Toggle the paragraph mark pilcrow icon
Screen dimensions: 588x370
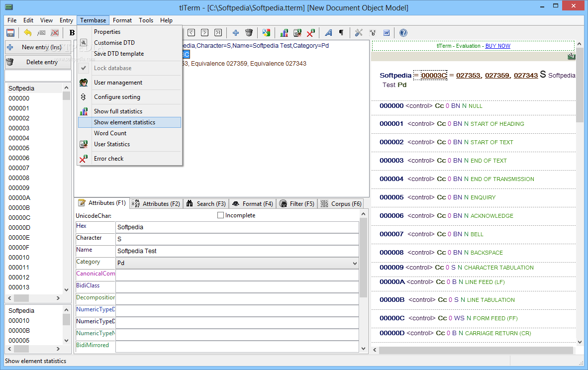pos(342,33)
